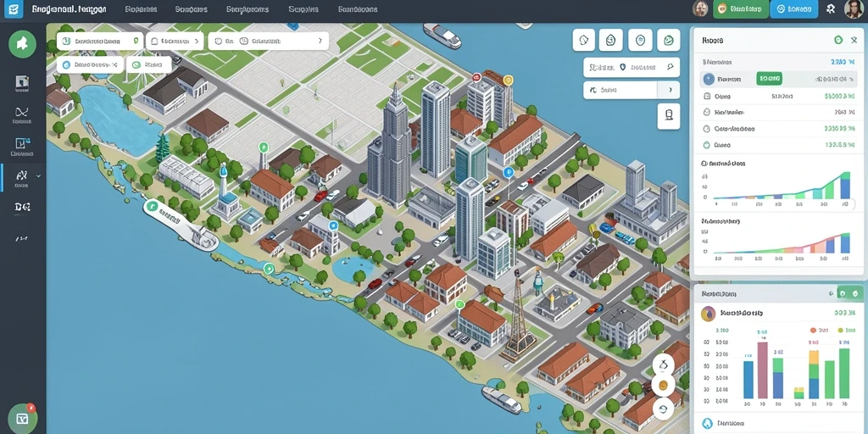The height and width of the screenshot is (434, 868).
Task: Open the second menu item in top navigation bar
Action: (x=191, y=9)
